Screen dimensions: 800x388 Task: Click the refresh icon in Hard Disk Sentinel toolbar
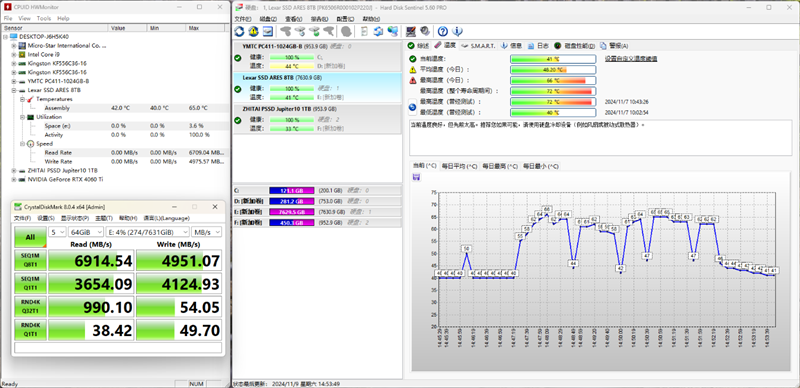tap(239, 32)
